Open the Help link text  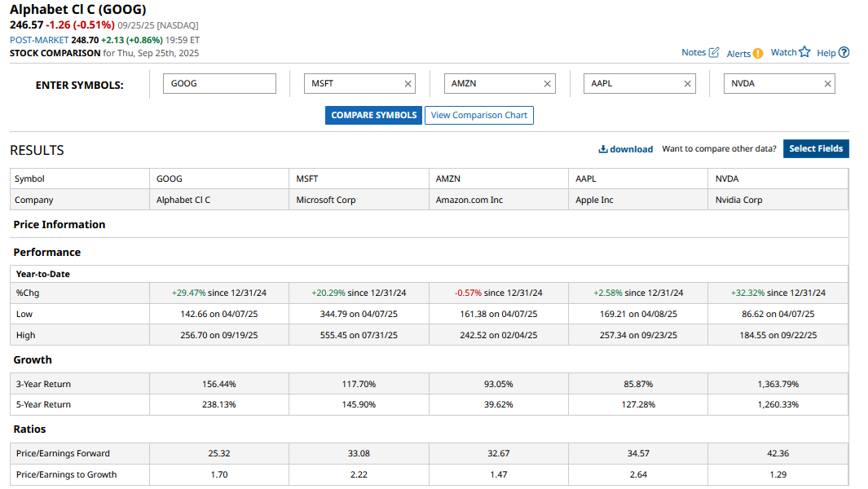[826, 53]
